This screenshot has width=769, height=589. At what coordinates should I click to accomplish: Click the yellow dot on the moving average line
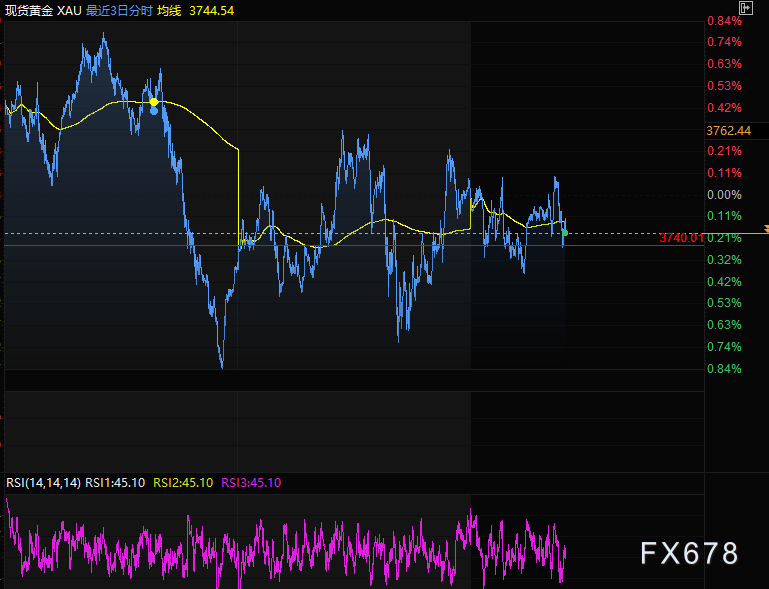[x=154, y=102]
